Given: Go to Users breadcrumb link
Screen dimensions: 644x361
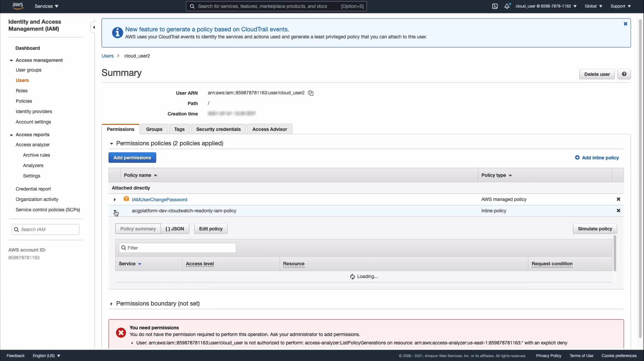Looking at the screenshot, I should pyautogui.click(x=107, y=56).
